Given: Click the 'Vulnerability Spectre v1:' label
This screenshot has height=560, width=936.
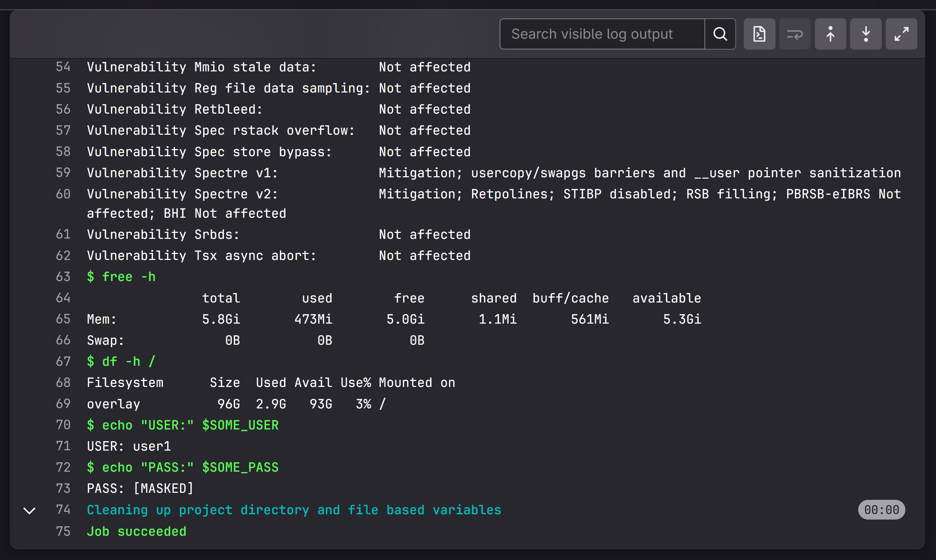Looking at the screenshot, I should (182, 172).
